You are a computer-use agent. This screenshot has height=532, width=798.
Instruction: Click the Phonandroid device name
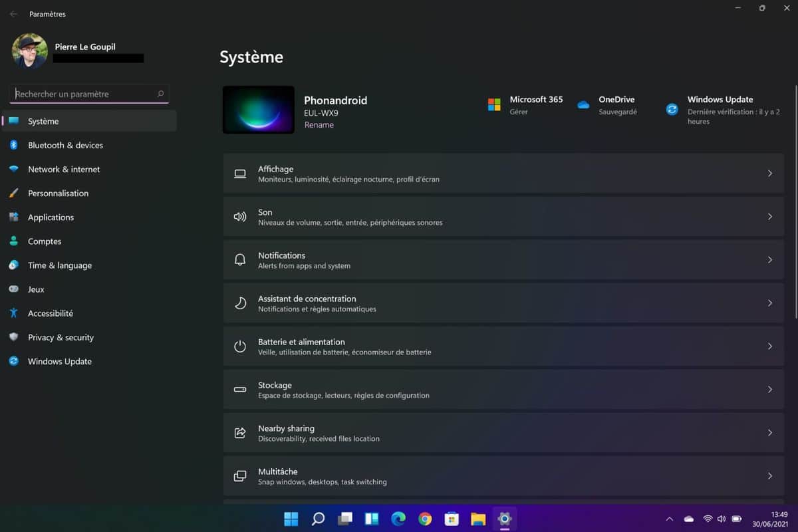pos(336,100)
